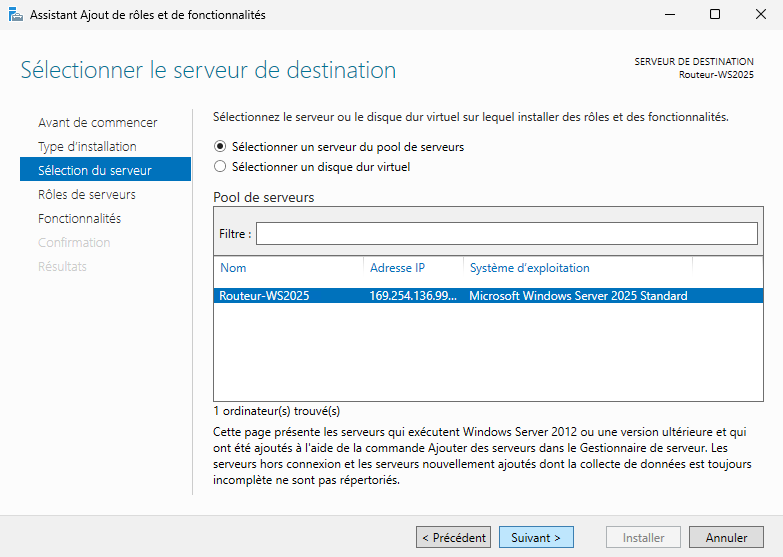Jump to the 'Rôles de serveurs' step
Viewport: 783px width, 557px height.
(x=87, y=194)
